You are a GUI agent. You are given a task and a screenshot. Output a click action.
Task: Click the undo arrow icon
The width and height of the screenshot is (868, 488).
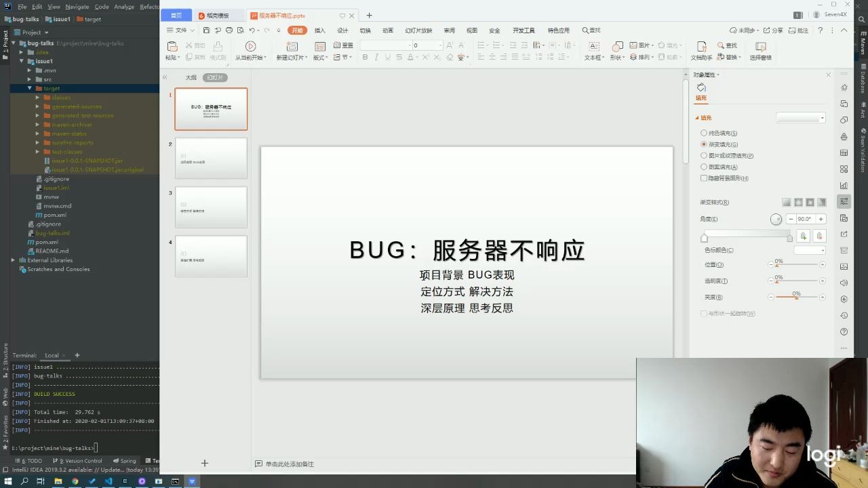click(252, 30)
